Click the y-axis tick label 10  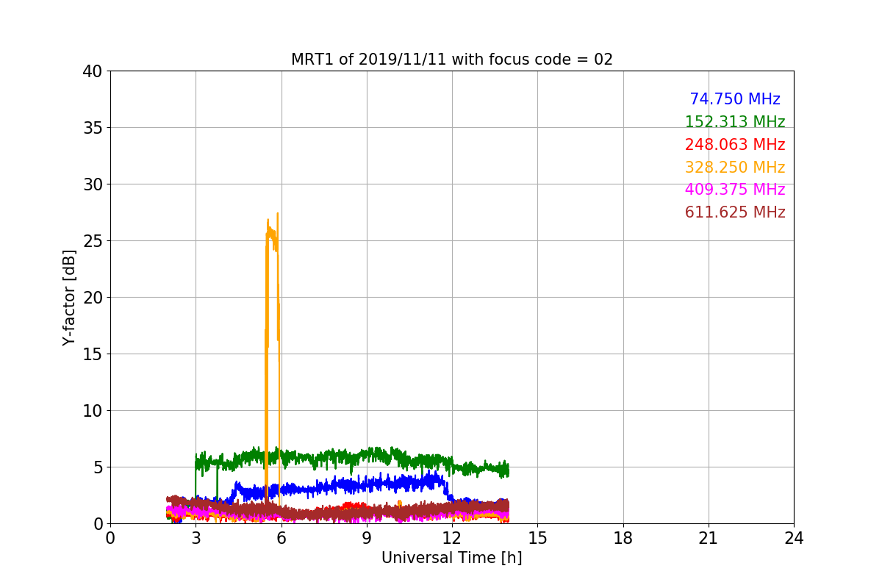(92, 411)
